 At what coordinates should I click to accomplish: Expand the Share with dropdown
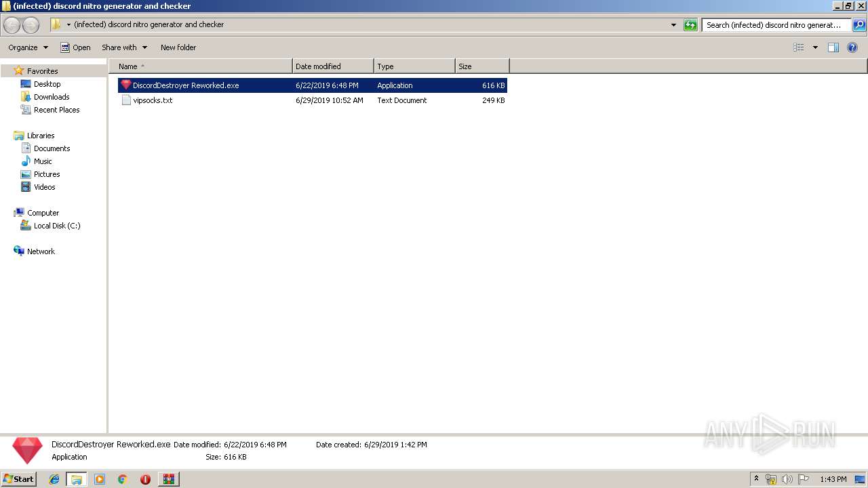click(x=124, y=47)
